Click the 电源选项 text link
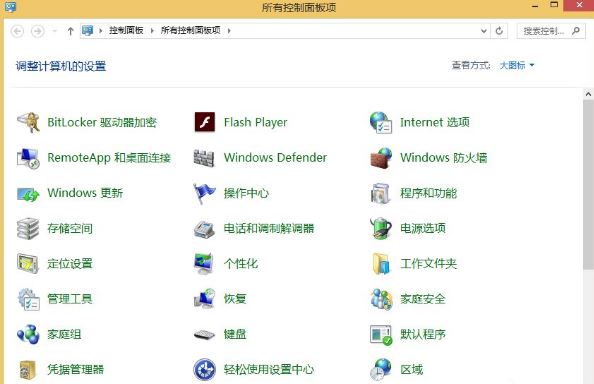 tap(423, 228)
